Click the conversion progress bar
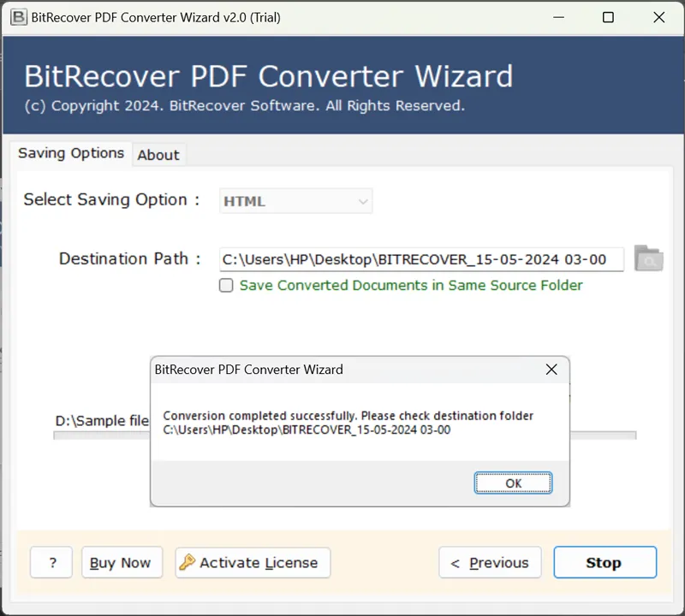Viewport: 685px width, 616px height. (604, 435)
